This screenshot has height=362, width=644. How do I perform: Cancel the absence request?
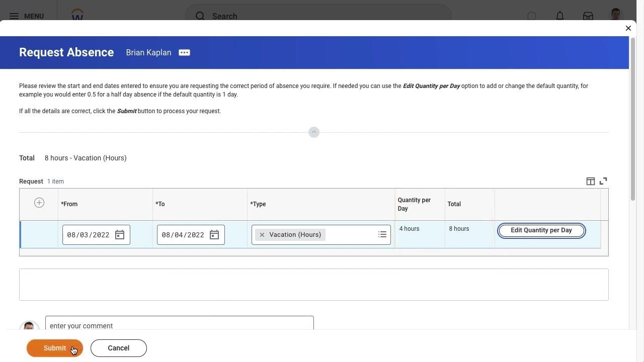click(119, 348)
